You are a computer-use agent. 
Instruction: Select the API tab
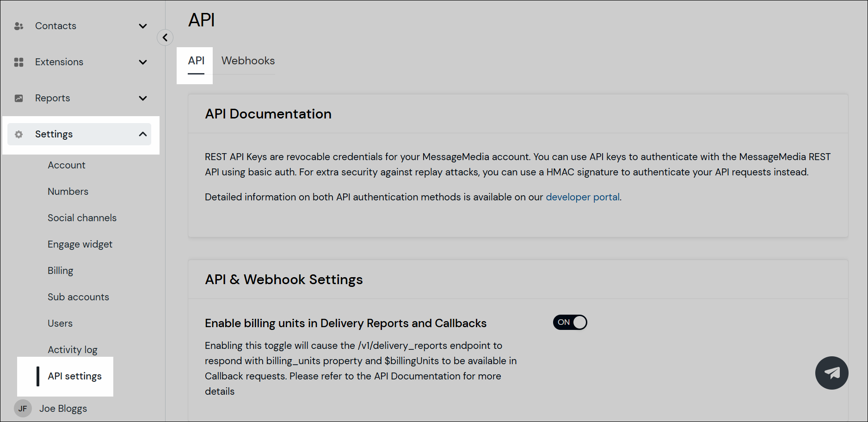[196, 61]
